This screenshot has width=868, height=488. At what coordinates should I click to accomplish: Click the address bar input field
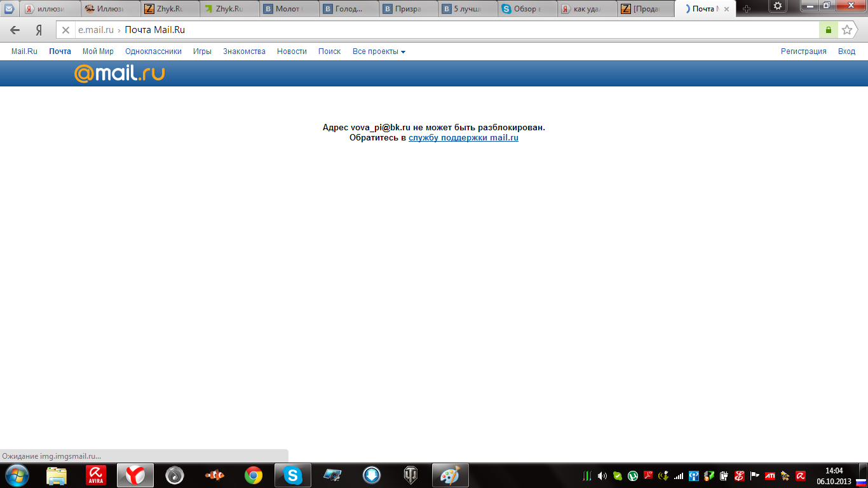point(445,30)
